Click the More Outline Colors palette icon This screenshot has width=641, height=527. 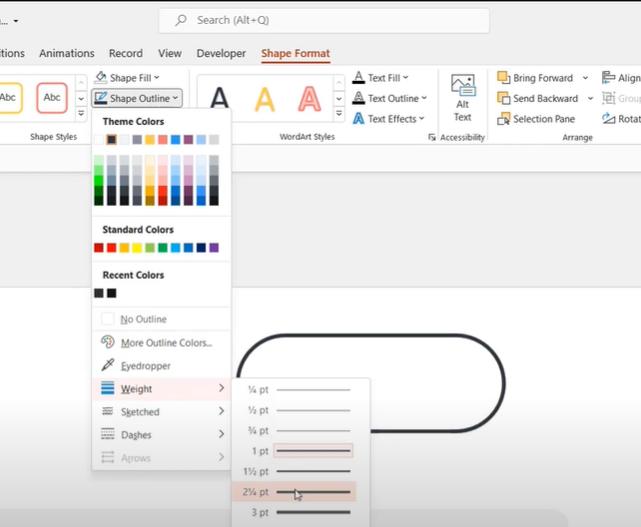pyautogui.click(x=108, y=342)
